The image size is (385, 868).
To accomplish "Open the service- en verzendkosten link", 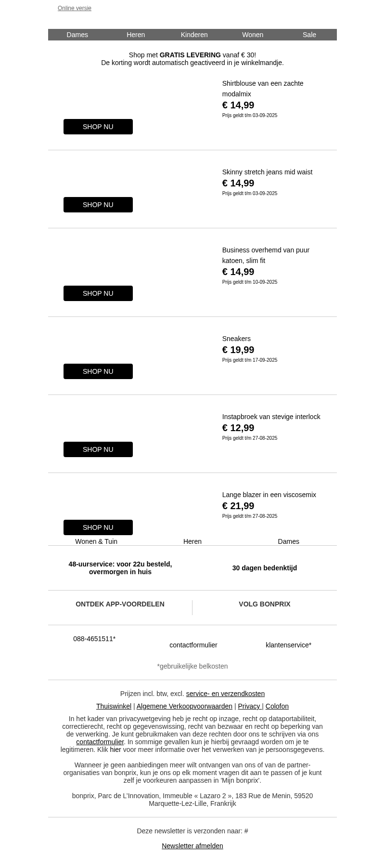I will (225, 694).
